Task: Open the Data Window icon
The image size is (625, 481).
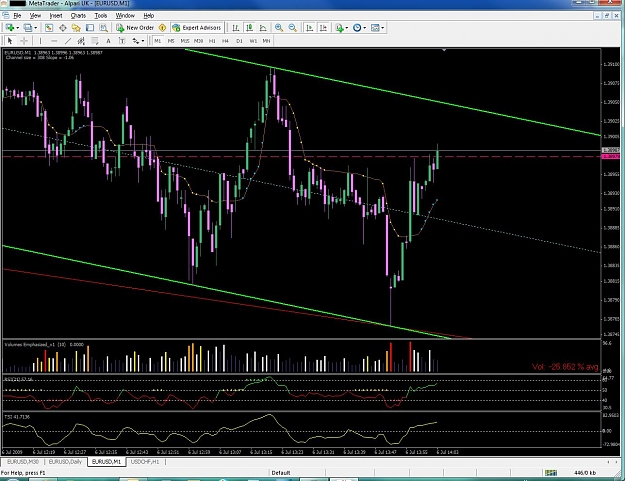Action: [x=63, y=28]
